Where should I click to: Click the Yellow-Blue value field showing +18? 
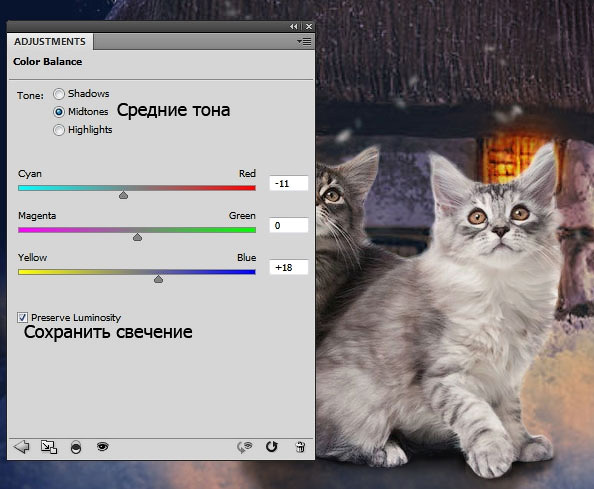point(288,267)
